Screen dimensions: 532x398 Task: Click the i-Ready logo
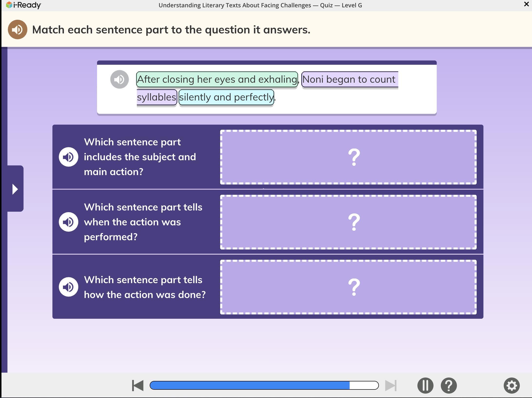click(x=24, y=5)
